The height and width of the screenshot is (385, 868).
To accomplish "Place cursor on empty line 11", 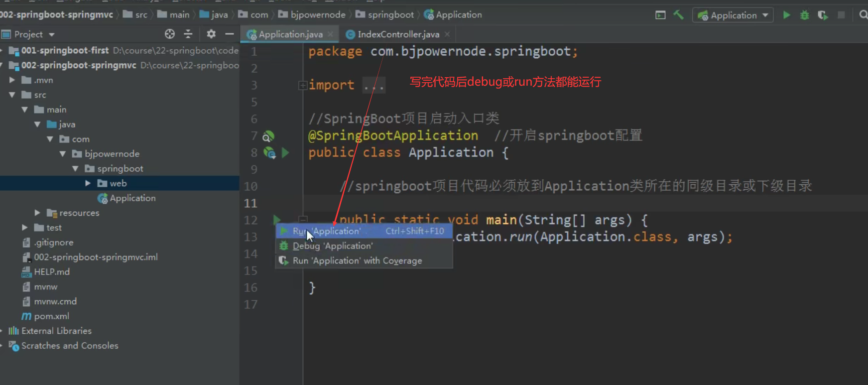I will point(585,203).
